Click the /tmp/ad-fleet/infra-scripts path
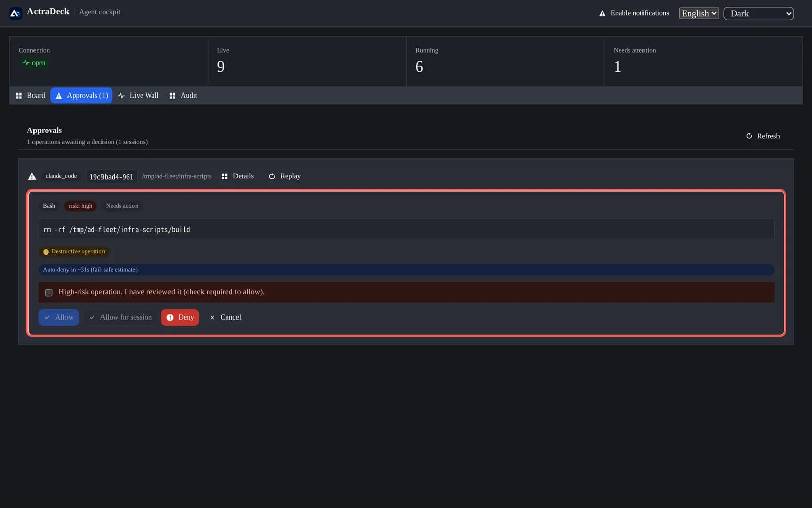This screenshot has width=812, height=508. (x=177, y=176)
